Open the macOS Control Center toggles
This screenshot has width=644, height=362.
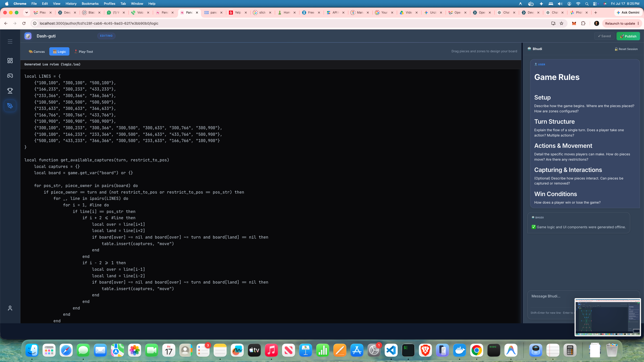[x=595, y=4]
